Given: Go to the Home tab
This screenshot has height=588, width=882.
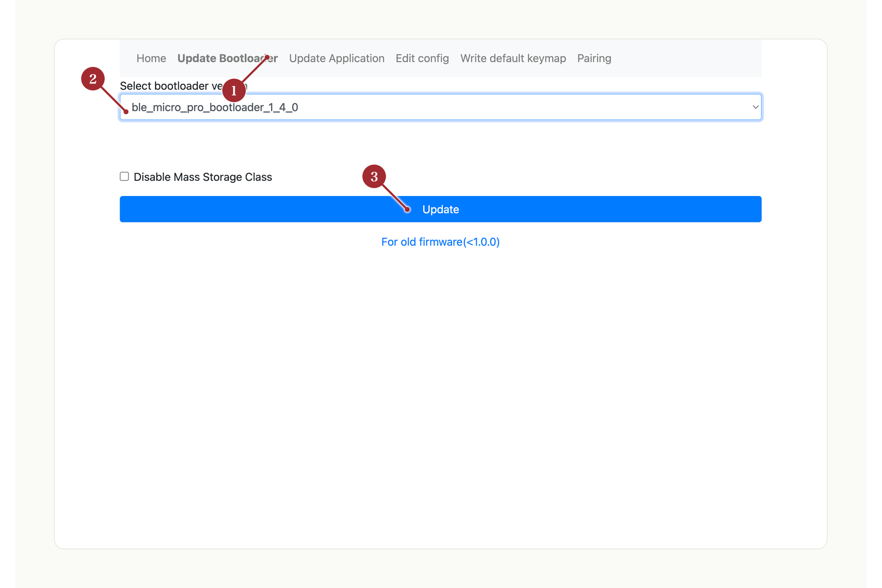Looking at the screenshot, I should pyautogui.click(x=151, y=58).
